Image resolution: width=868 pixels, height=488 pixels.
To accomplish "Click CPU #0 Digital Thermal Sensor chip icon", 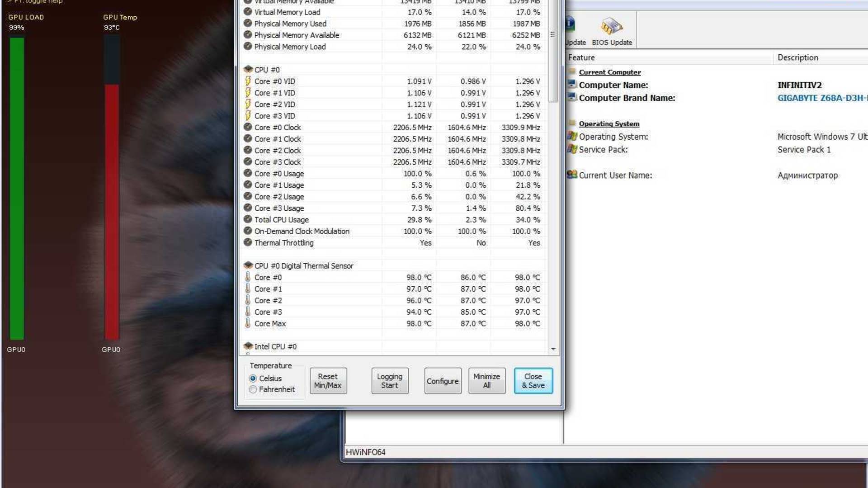I will click(248, 265).
